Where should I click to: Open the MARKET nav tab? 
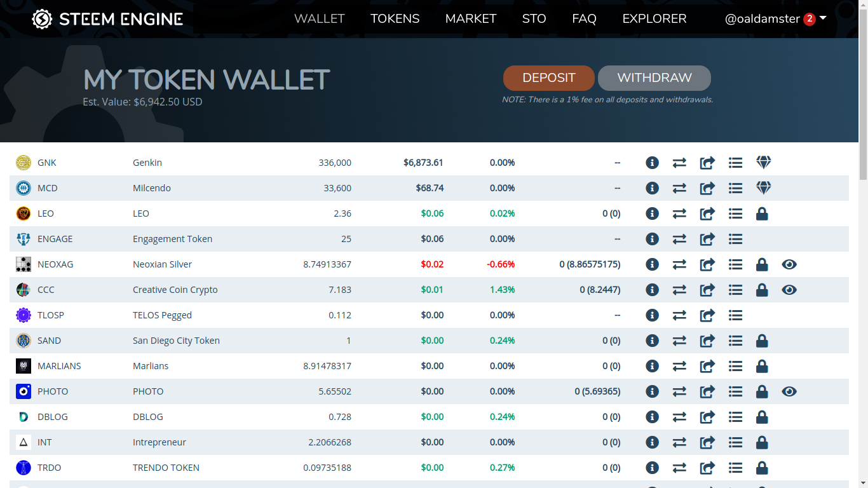tap(471, 19)
